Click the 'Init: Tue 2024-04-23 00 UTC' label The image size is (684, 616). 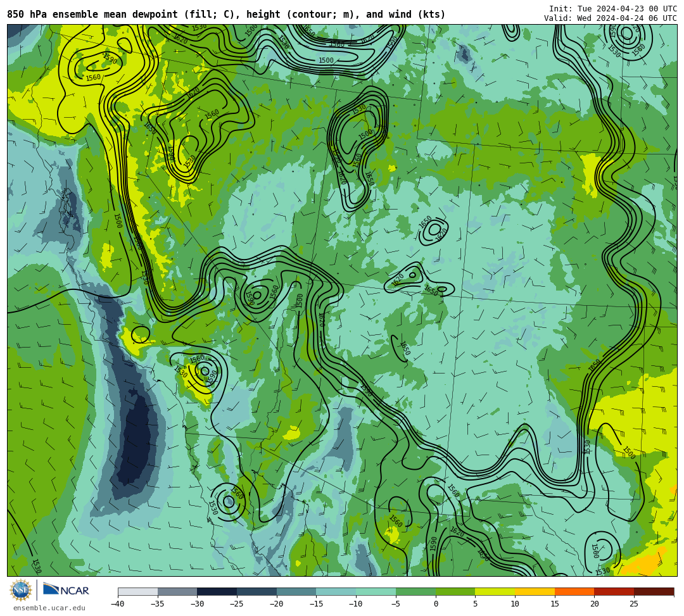613,9
